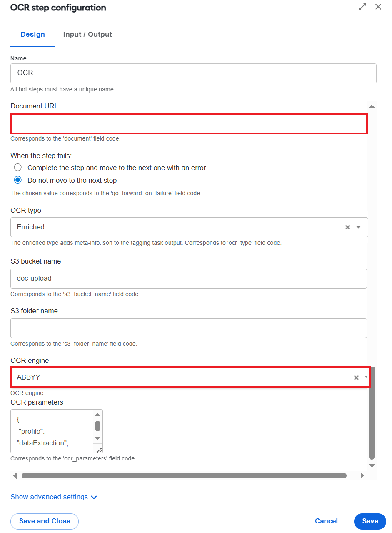This screenshot has width=392, height=533.
Task: Click the horizontal scrollbar thumb
Action: (184, 475)
